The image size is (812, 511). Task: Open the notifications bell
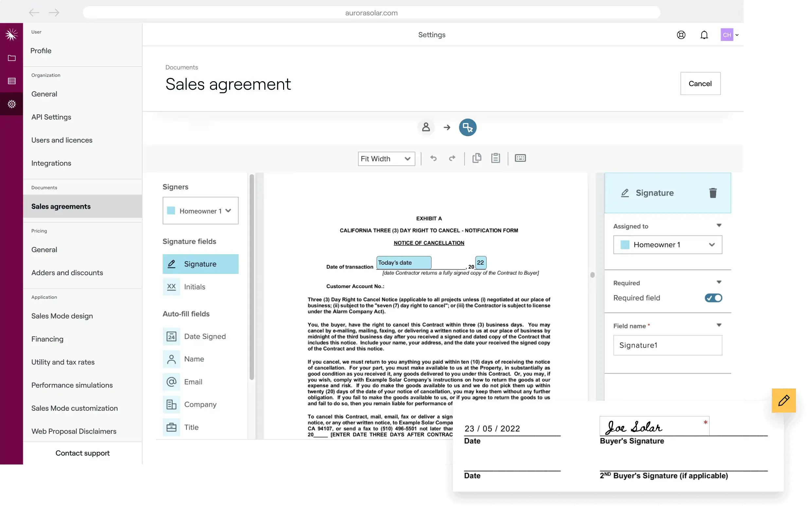tap(704, 35)
